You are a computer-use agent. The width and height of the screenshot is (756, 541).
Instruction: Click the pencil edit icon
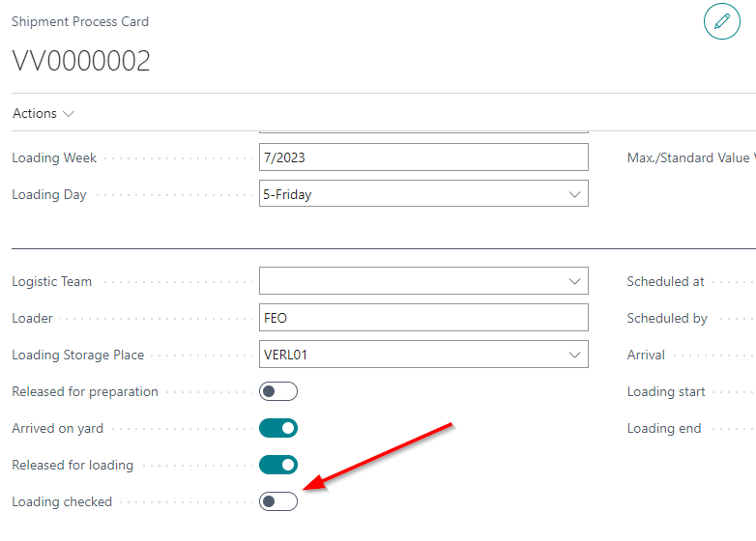pos(721,21)
